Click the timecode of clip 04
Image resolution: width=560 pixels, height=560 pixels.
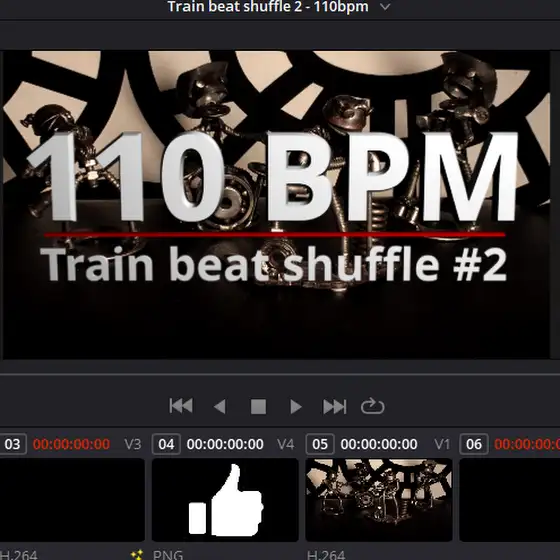tap(225, 444)
